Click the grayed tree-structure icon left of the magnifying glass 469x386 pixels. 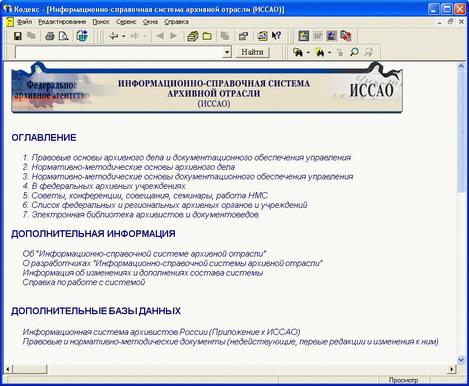click(x=340, y=52)
